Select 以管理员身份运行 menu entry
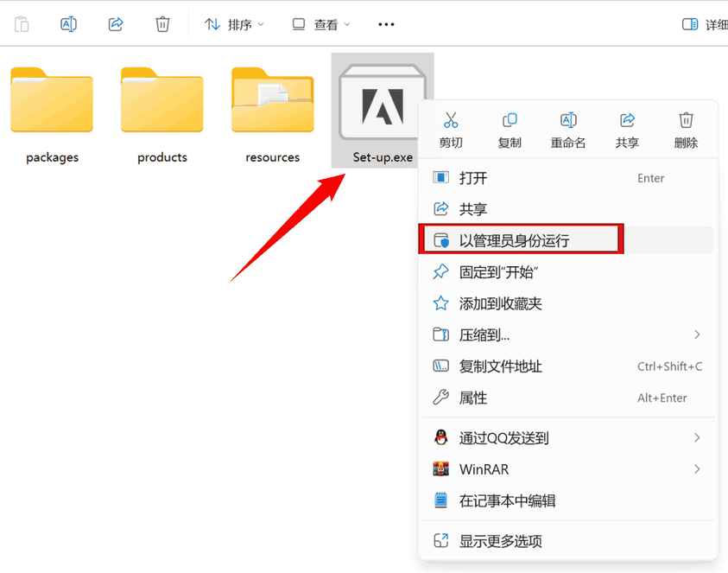The height and width of the screenshot is (573, 728). click(567, 240)
